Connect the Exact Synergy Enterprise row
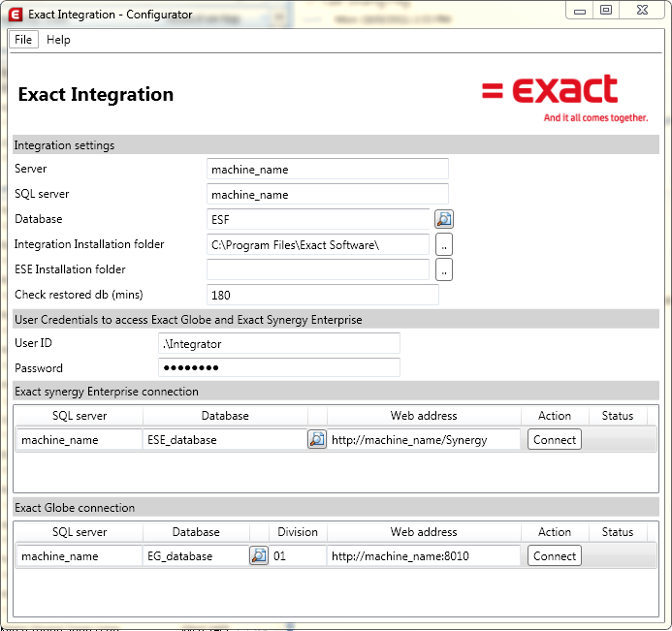 click(x=554, y=439)
